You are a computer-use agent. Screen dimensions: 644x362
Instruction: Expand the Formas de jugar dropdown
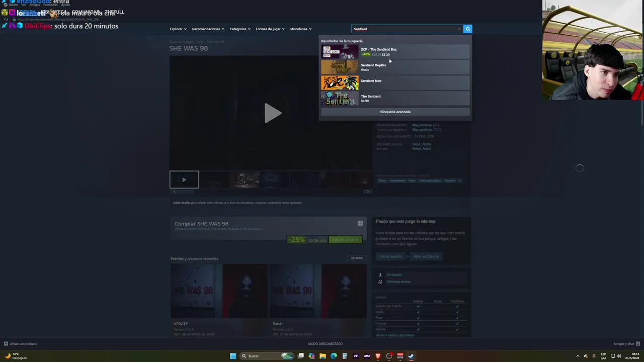(x=270, y=29)
